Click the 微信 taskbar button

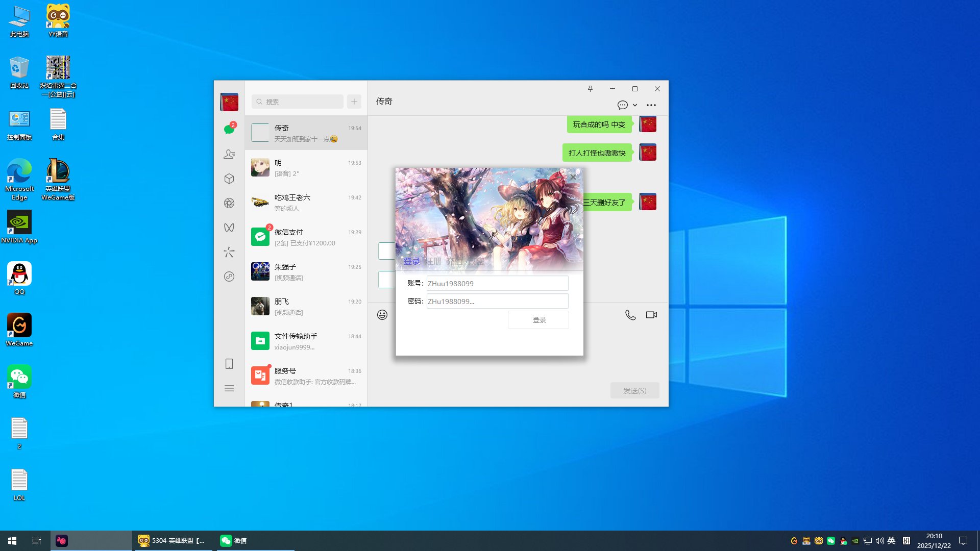tap(234, 541)
